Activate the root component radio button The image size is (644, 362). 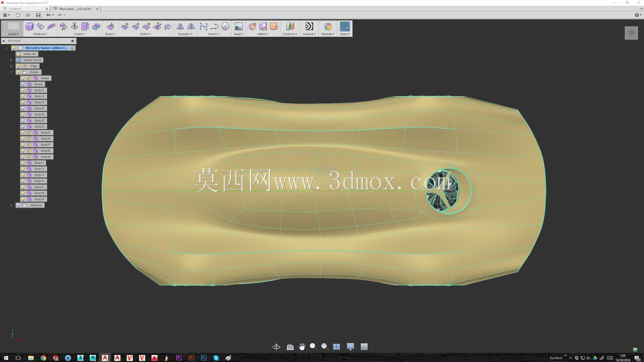pos(72,48)
